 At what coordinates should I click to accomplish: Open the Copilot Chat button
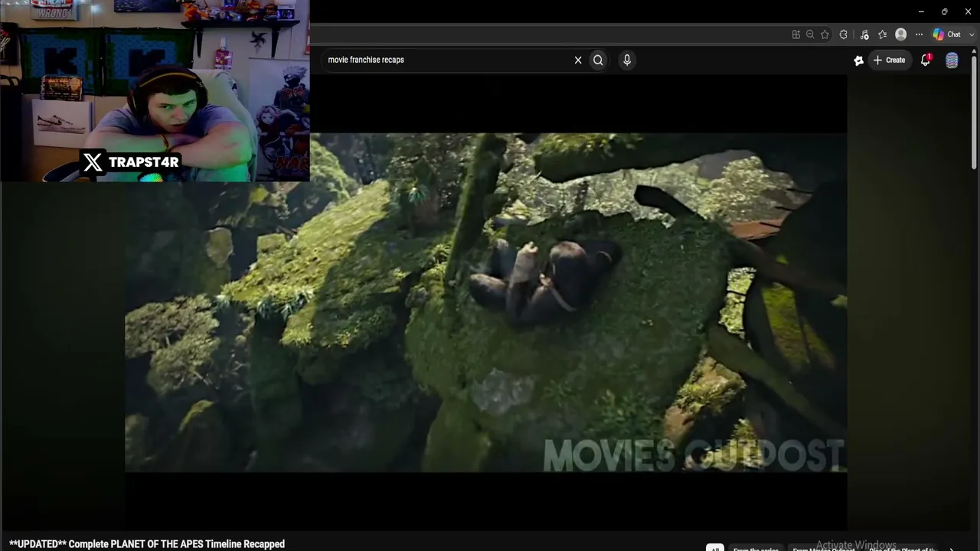pos(947,34)
